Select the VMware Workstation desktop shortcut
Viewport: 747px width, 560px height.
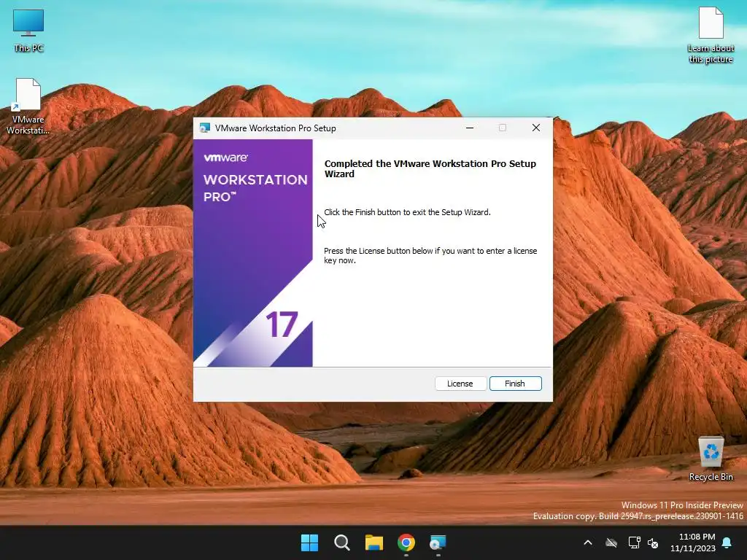(x=28, y=106)
